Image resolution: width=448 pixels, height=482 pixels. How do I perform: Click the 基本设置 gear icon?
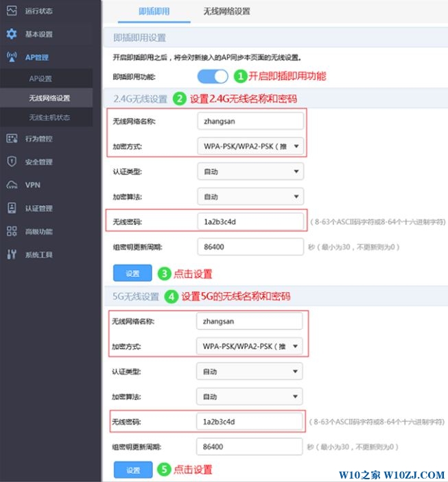point(12,34)
